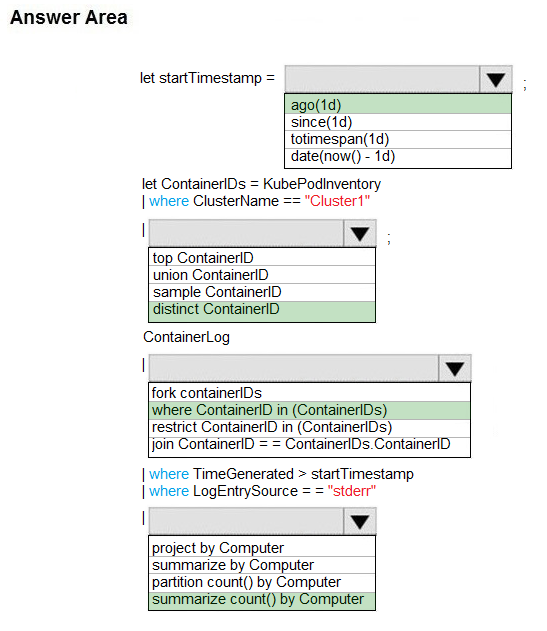The width and height of the screenshot is (547, 631).
Task: Choose since(1d) from the list
Action: click(x=398, y=122)
